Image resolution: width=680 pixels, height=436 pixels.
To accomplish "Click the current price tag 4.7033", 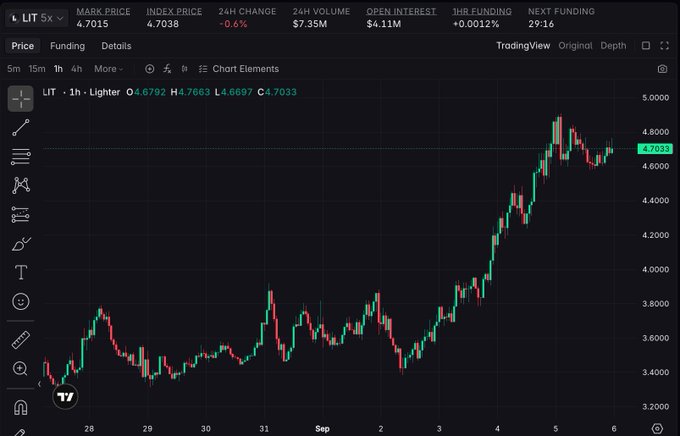I will 655,149.
